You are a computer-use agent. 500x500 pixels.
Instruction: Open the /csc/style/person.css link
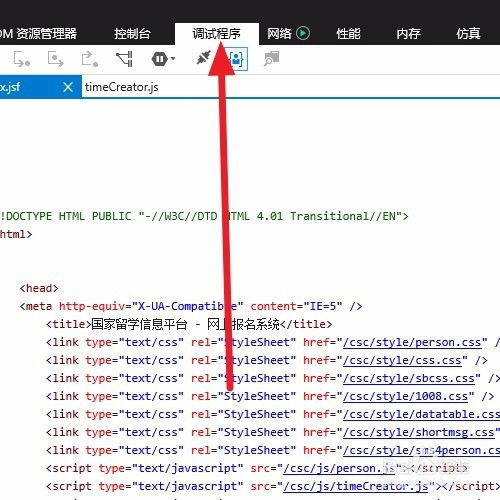[x=413, y=343]
